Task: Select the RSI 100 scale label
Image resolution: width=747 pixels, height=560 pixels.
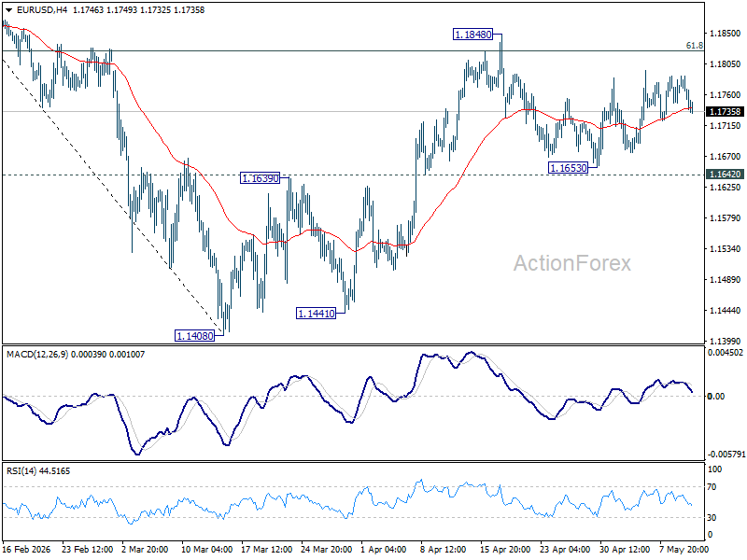Action: point(714,469)
